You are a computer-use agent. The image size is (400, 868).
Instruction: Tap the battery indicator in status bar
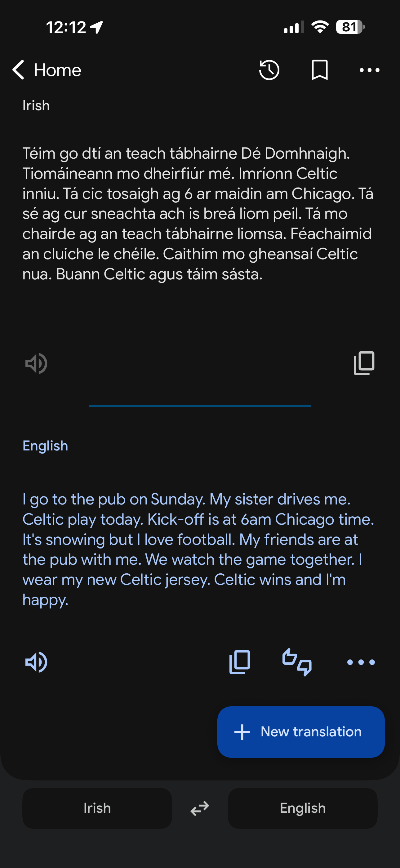click(x=350, y=27)
